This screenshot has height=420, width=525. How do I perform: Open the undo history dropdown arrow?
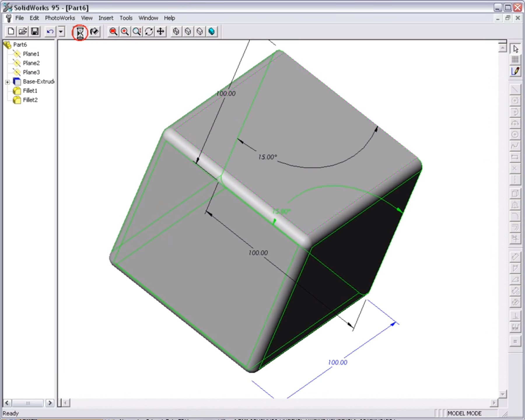click(x=61, y=32)
